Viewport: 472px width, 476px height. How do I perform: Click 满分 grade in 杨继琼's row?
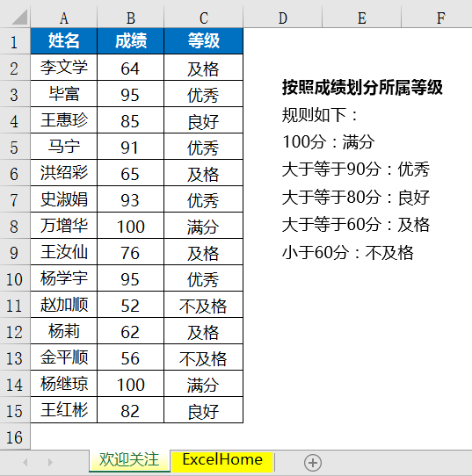pos(204,384)
